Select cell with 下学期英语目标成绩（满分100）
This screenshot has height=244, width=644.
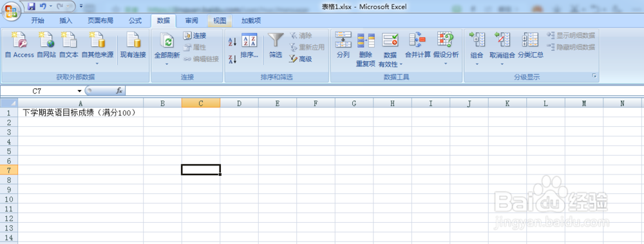(x=80, y=112)
